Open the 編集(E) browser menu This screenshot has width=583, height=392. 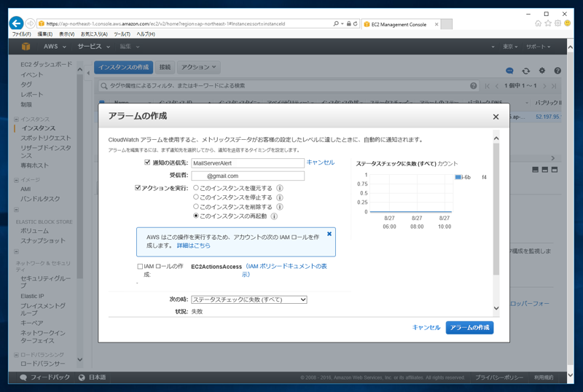(45, 34)
